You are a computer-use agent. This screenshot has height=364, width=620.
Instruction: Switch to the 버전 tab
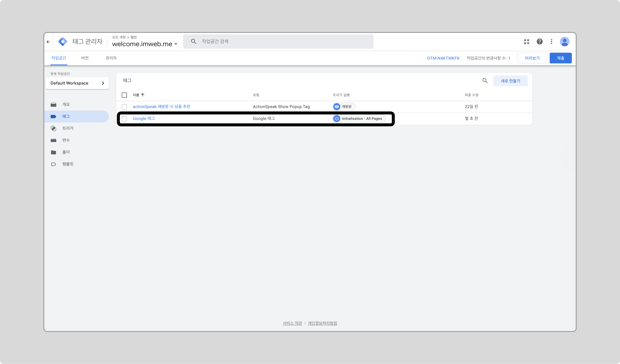[x=85, y=58]
